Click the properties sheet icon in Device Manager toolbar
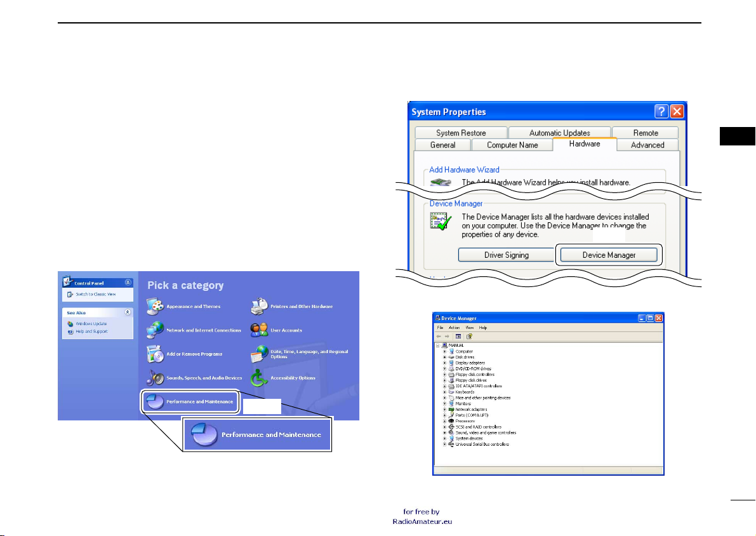This screenshot has width=756, height=536. click(x=458, y=336)
